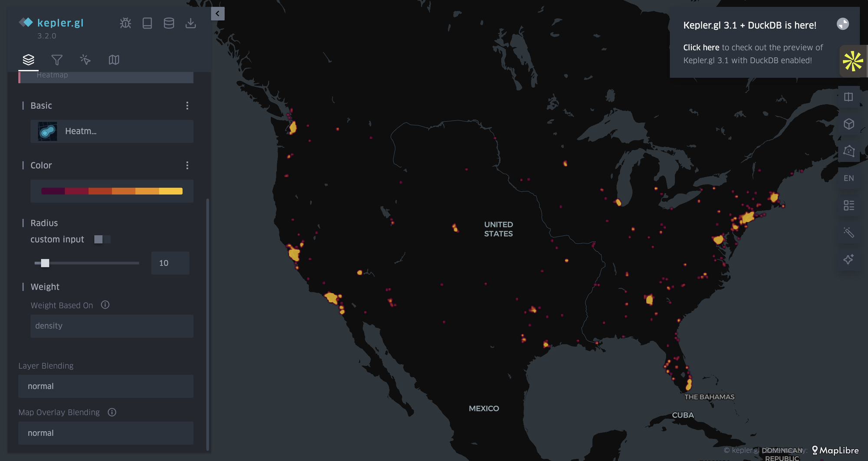Click the share/export download icon
868x461 pixels.
click(191, 23)
